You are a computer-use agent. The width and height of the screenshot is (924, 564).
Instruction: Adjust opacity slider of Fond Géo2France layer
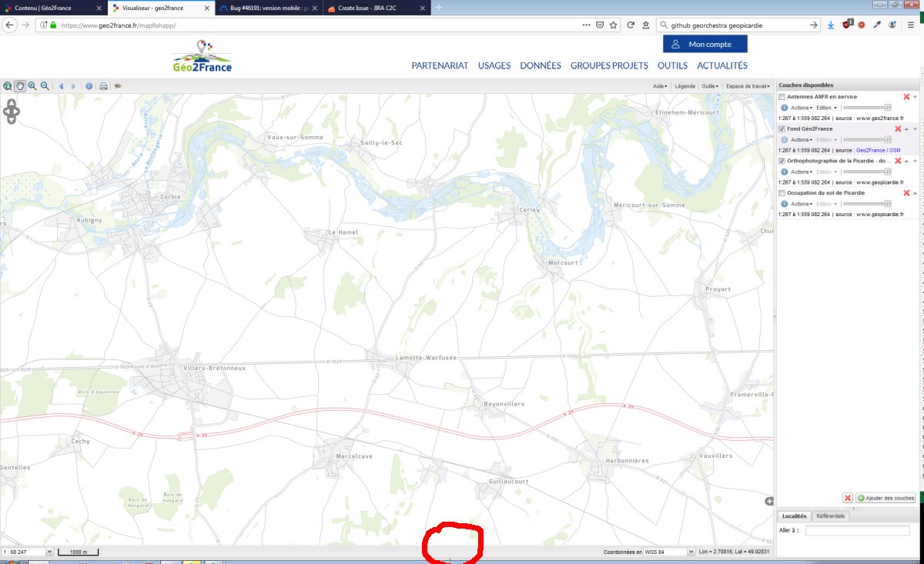(888, 139)
